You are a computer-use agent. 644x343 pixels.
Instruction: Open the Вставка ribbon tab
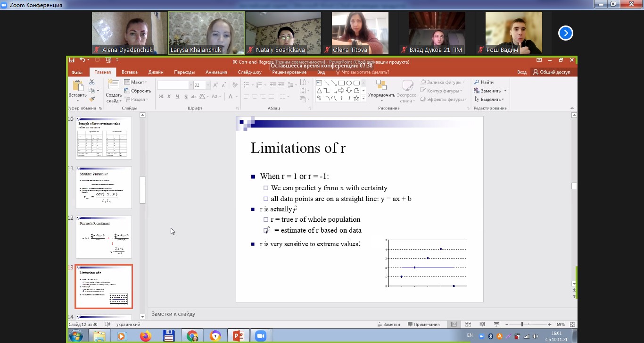pyautogui.click(x=130, y=72)
